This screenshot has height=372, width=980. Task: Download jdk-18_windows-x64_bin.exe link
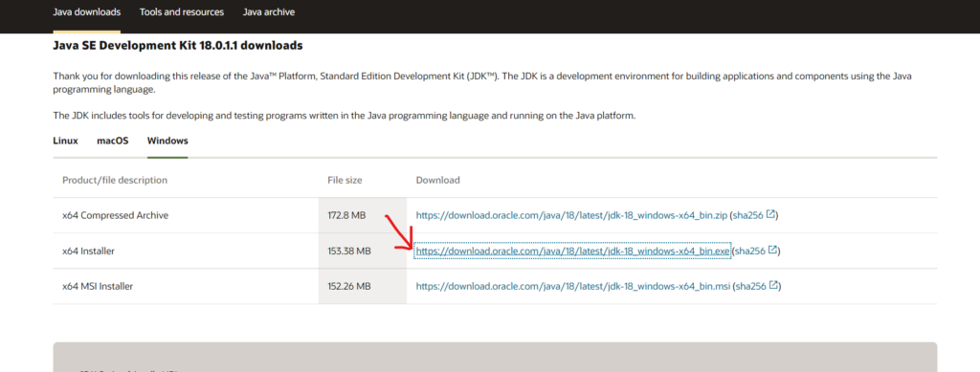coord(572,251)
